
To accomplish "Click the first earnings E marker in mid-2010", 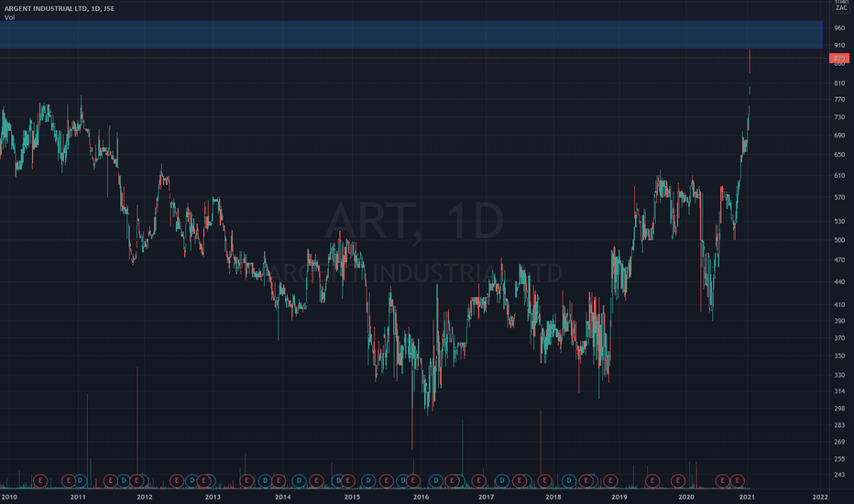I will pos(40,480).
